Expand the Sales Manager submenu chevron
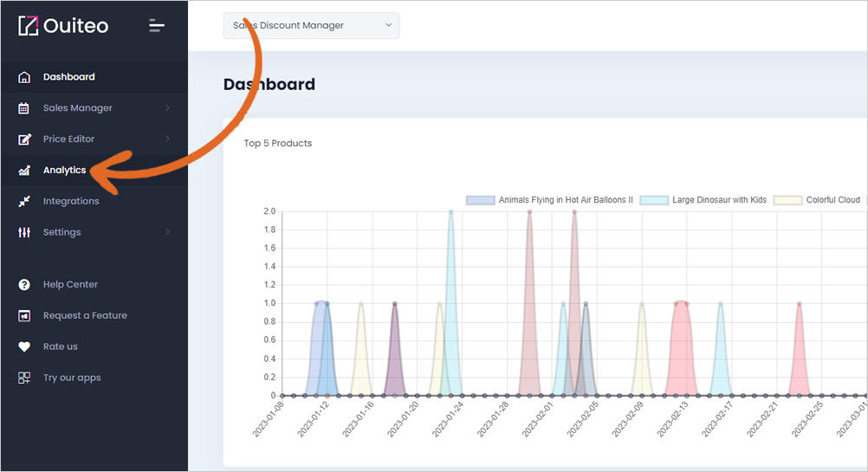Screen dimensions: 868x472 168,108
